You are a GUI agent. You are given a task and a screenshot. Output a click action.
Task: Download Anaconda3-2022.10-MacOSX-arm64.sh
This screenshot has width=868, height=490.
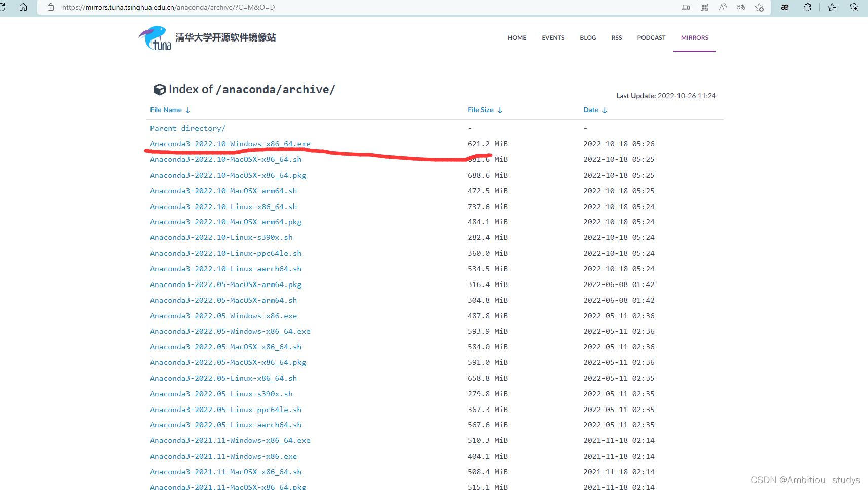tap(223, 191)
